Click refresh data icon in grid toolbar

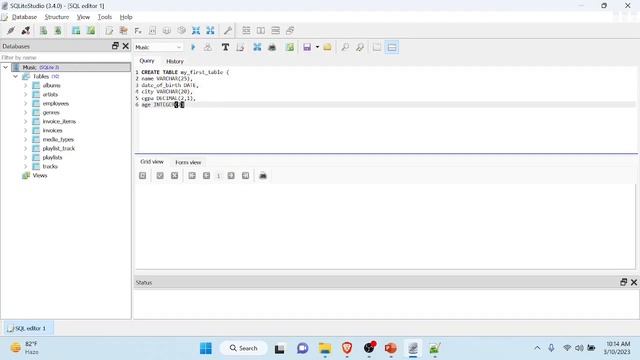(142, 176)
